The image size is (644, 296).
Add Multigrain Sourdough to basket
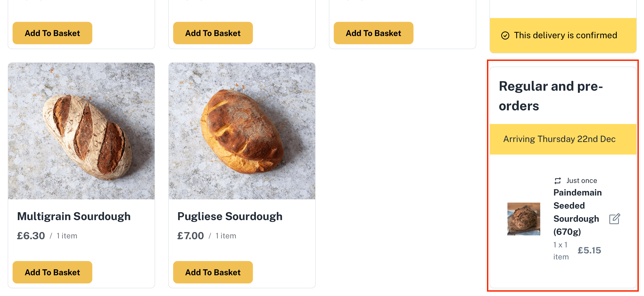52,272
